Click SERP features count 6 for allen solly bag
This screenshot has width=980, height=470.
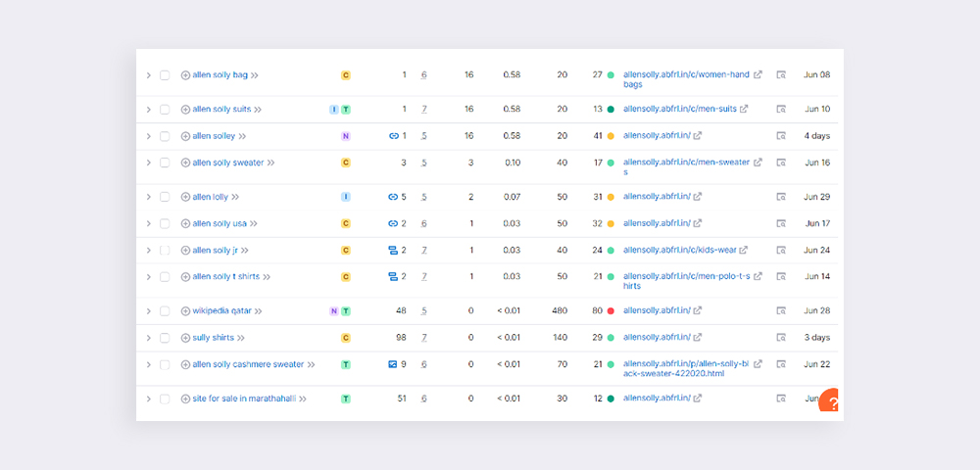click(x=423, y=74)
